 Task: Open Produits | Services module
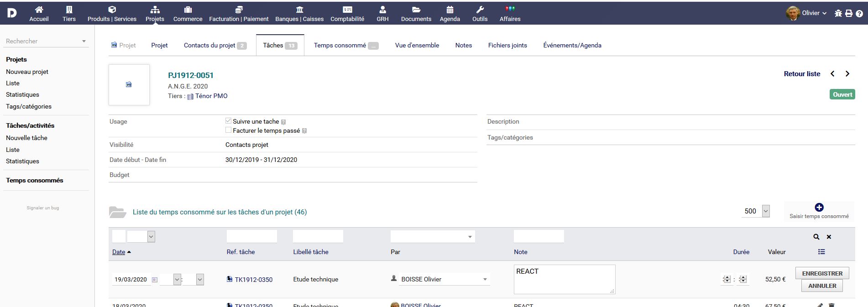pyautogui.click(x=112, y=14)
